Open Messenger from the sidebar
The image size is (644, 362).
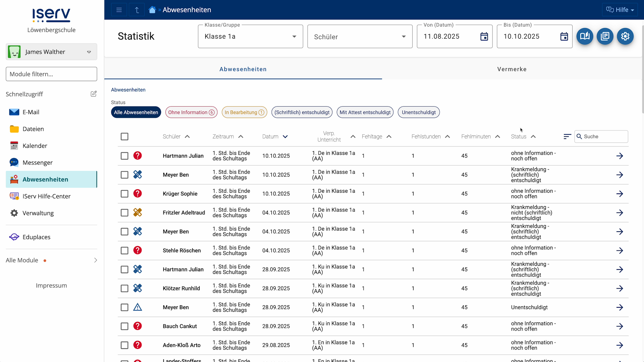coord(38,163)
